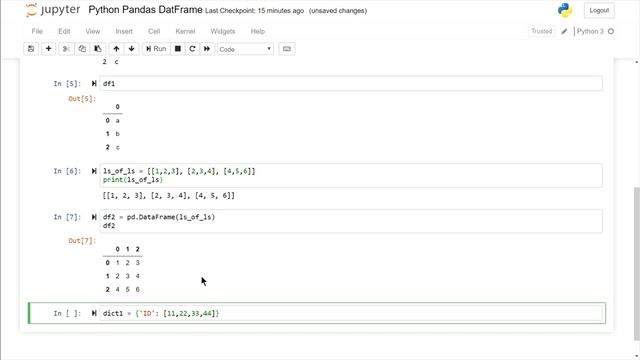Run cell In [7] using its run marker
The height and width of the screenshot is (360, 640).
pos(94,217)
